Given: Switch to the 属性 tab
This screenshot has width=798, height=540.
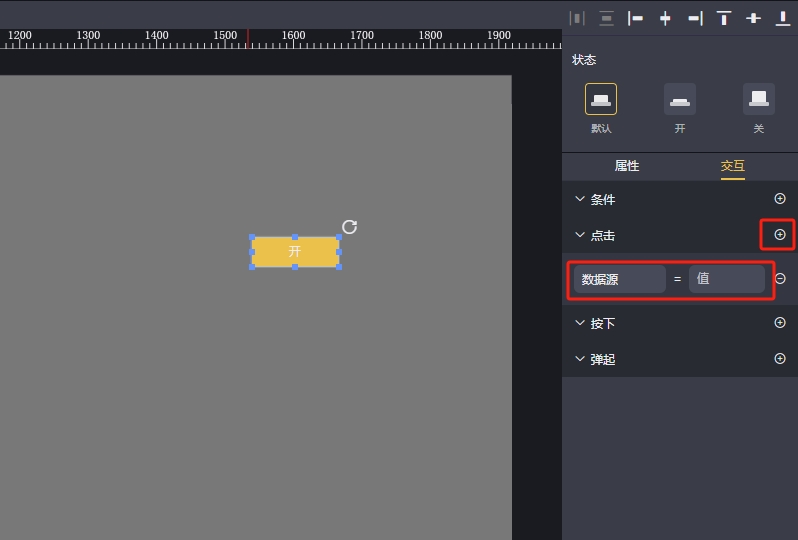Looking at the screenshot, I should [x=627, y=166].
